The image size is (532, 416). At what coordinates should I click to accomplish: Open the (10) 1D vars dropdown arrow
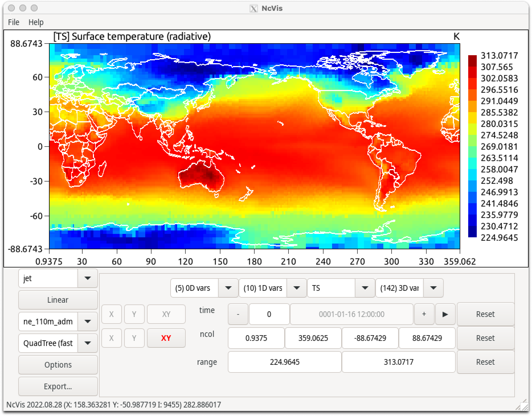click(x=296, y=288)
